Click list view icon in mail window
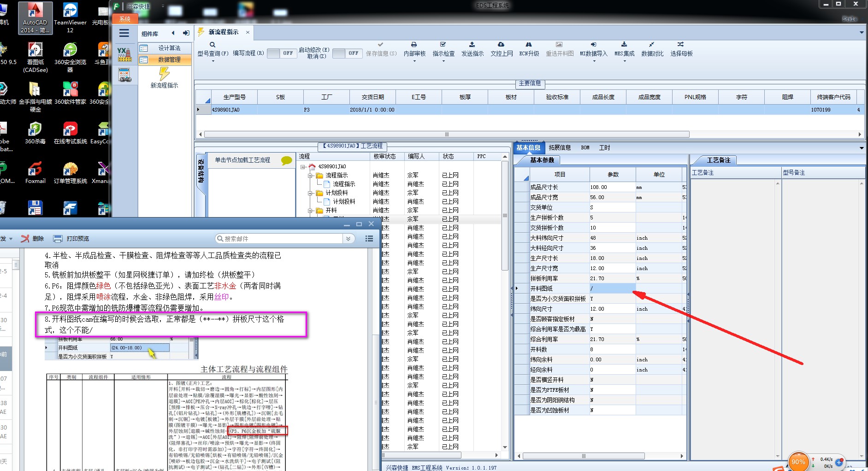Screen dimensions: 868x471 369,238
